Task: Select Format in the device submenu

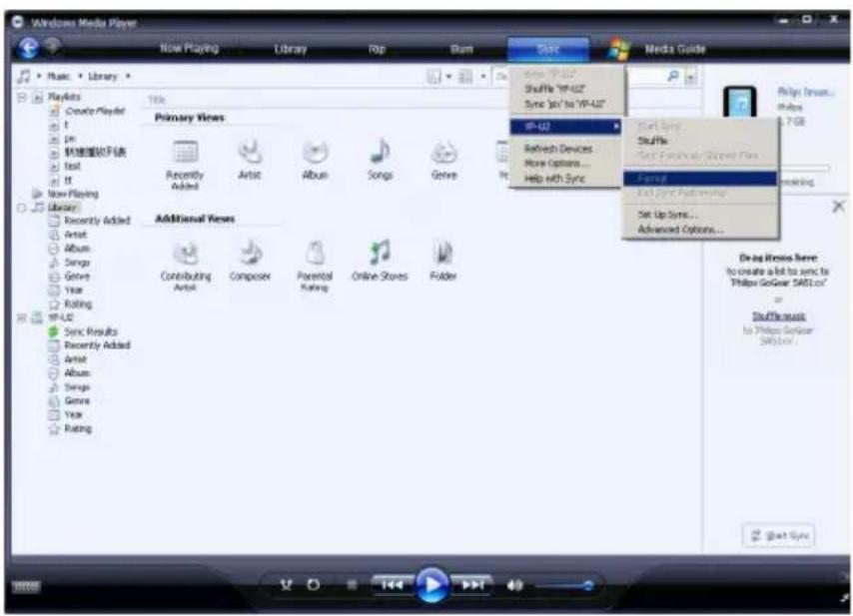Action: [699, 178]
